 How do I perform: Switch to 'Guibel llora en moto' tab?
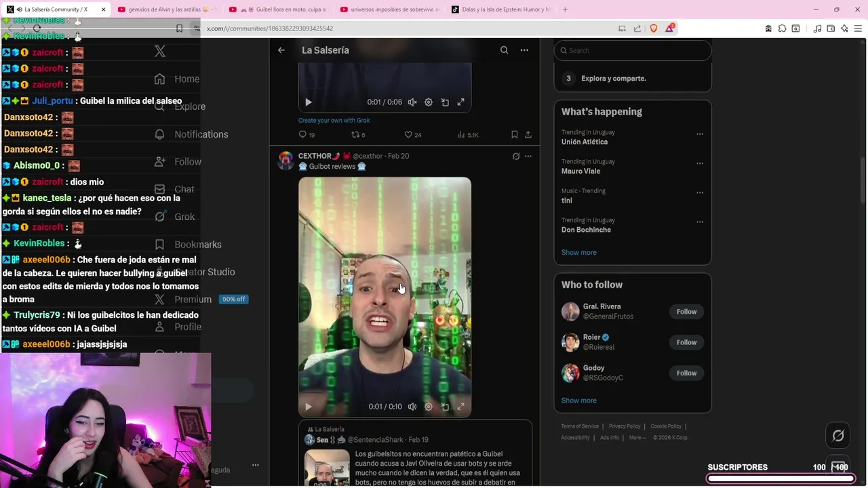278,9
